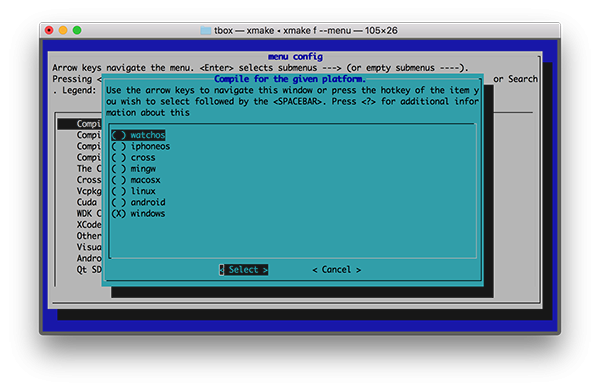The height and width of the screenshot is (391, 600).
Task: Pick the android platform radio option
Action: click(x=138, y=202)
